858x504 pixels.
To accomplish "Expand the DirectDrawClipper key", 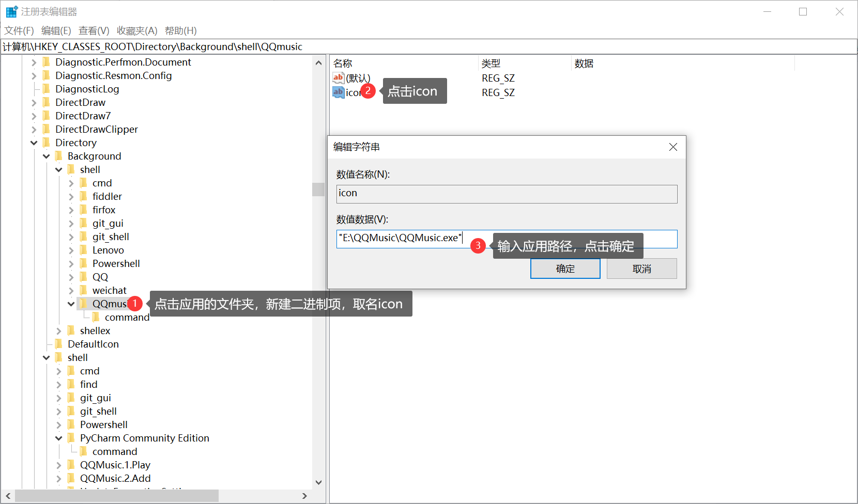I will [34, 130].
